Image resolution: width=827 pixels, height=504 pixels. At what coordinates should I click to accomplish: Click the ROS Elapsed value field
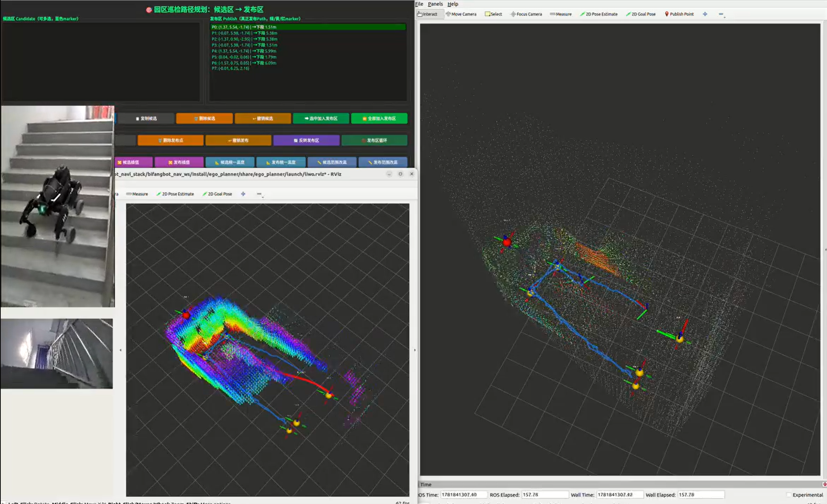[545, 495]
